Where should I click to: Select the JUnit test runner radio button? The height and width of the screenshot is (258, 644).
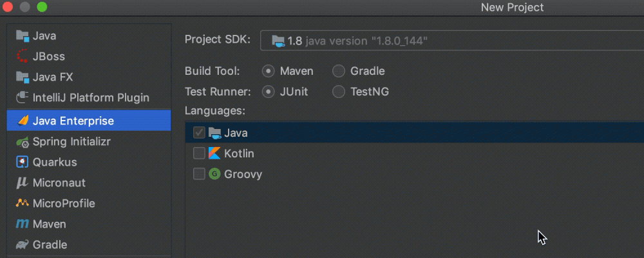pos(268,92)
